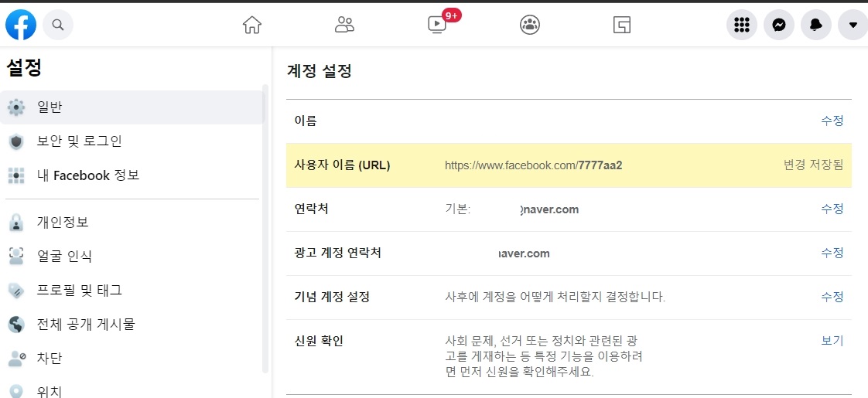Open the Friends icon in top bar
868x398 pixels.
tap(344, 25)
